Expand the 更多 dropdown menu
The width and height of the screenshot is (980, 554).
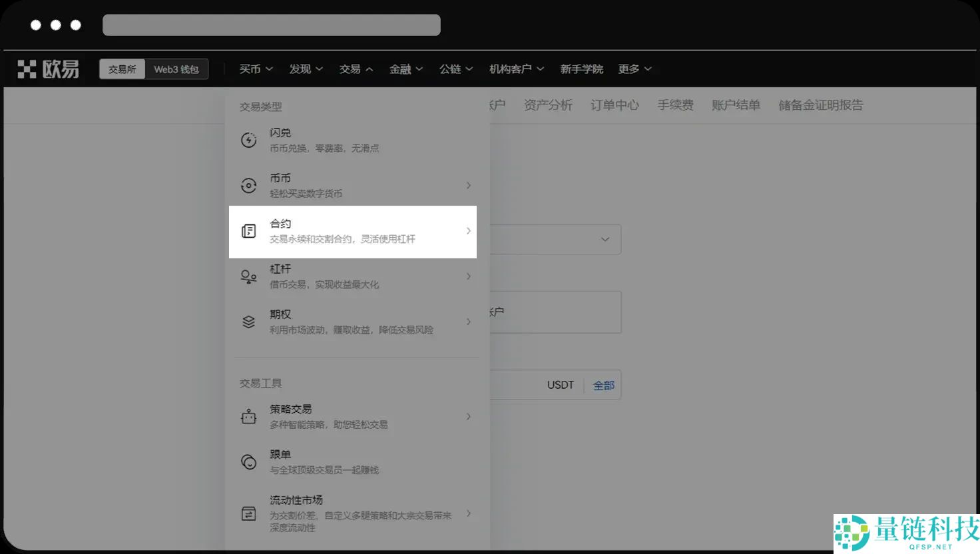pos(633,69)
